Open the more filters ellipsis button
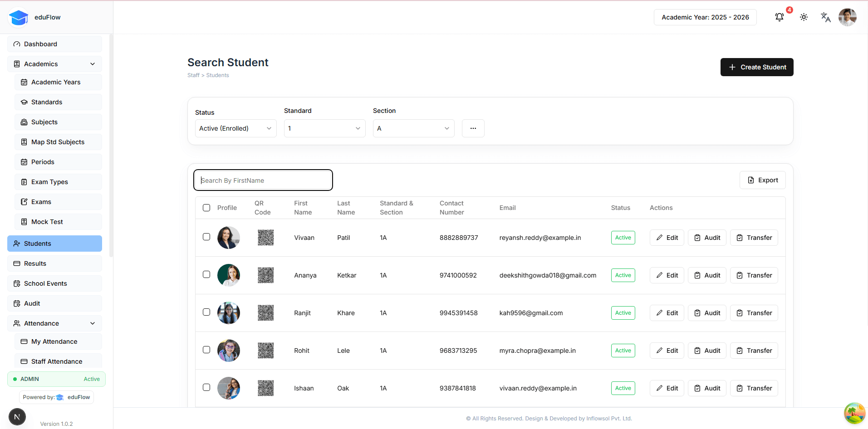The image size is (868, 429). 473,128
